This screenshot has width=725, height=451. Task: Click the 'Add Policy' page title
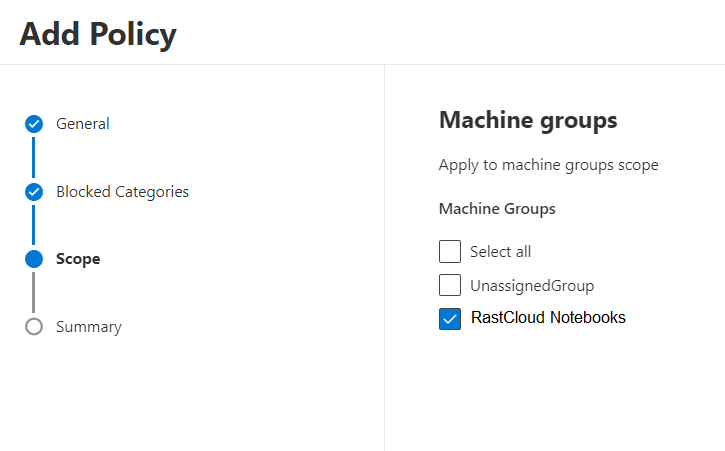point(98,34)
